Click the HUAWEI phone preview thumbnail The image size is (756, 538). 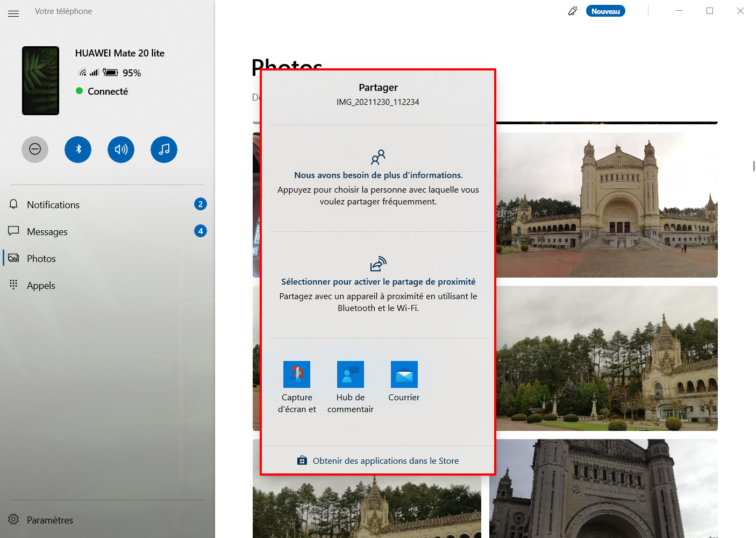click(x=41, y=81)
